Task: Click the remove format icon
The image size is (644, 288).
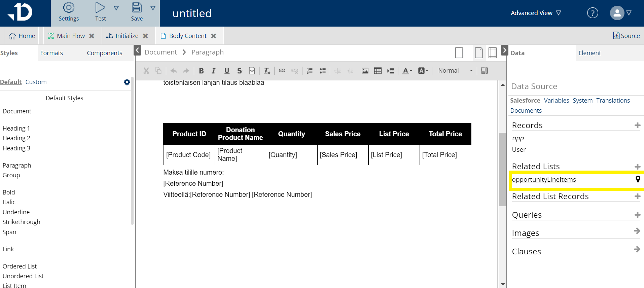Action: [x=267, y=71]
